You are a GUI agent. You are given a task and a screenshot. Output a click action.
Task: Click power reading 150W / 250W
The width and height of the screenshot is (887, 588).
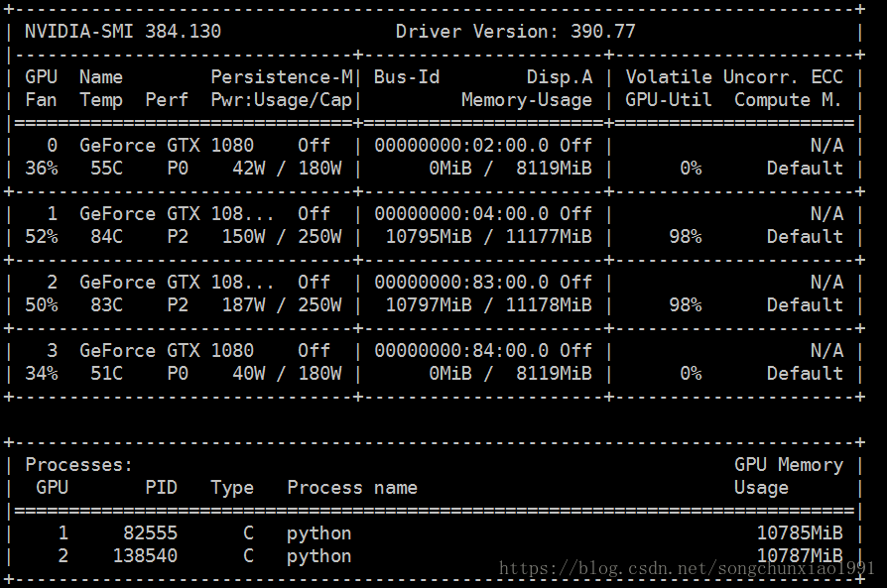[282, 236]
